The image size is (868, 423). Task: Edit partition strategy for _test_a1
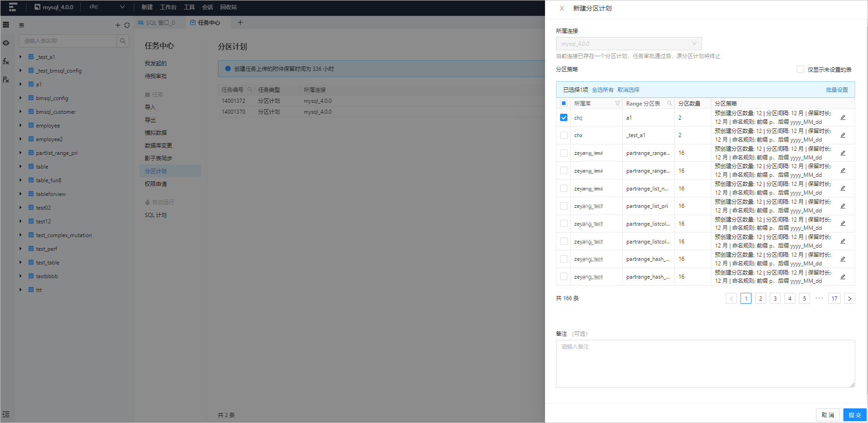point(843,135)
